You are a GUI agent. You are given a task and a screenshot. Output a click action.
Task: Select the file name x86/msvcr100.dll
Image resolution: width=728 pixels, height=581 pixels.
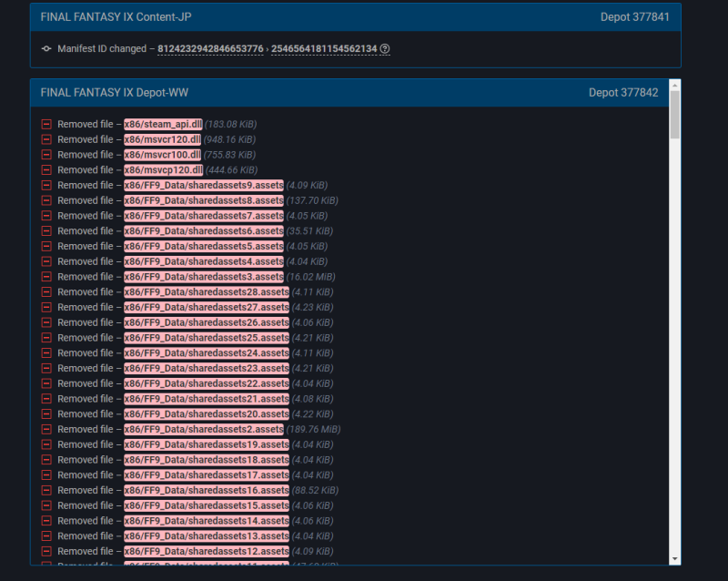[163, 155]
